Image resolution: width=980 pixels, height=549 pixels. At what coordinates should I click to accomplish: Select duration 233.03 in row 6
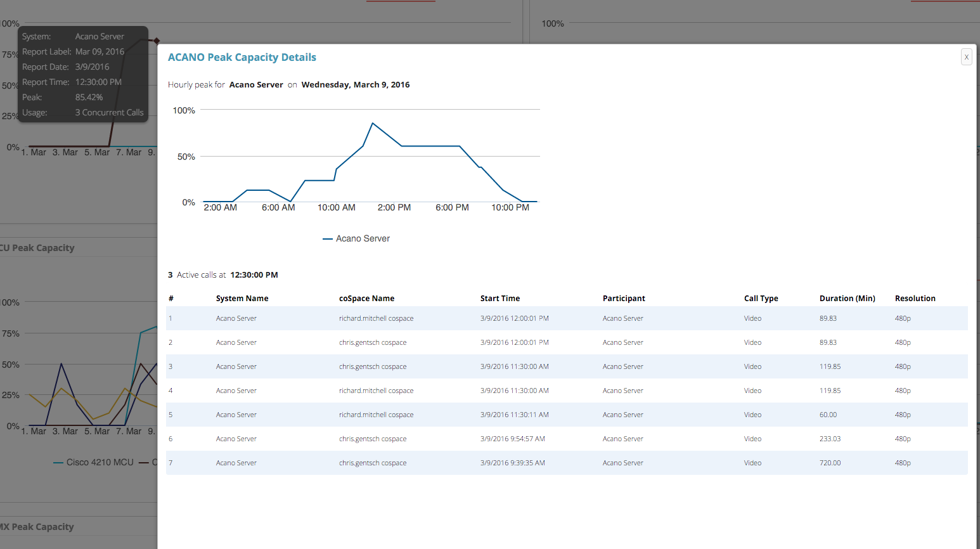pyautogui.click(x=830, y=439)
